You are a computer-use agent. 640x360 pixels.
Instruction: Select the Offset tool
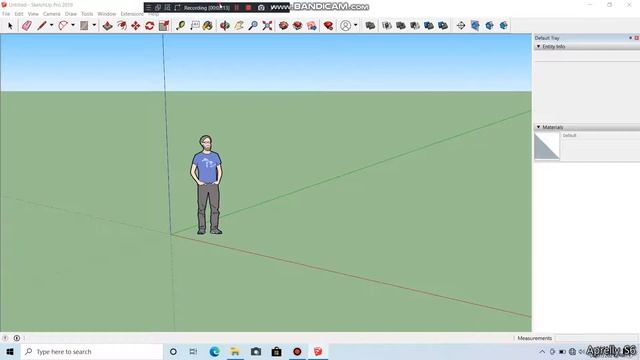point(122,26)
